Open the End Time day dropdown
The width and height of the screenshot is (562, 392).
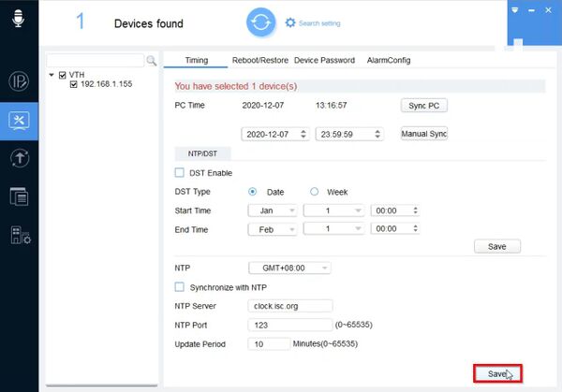[x=333, y=228]
